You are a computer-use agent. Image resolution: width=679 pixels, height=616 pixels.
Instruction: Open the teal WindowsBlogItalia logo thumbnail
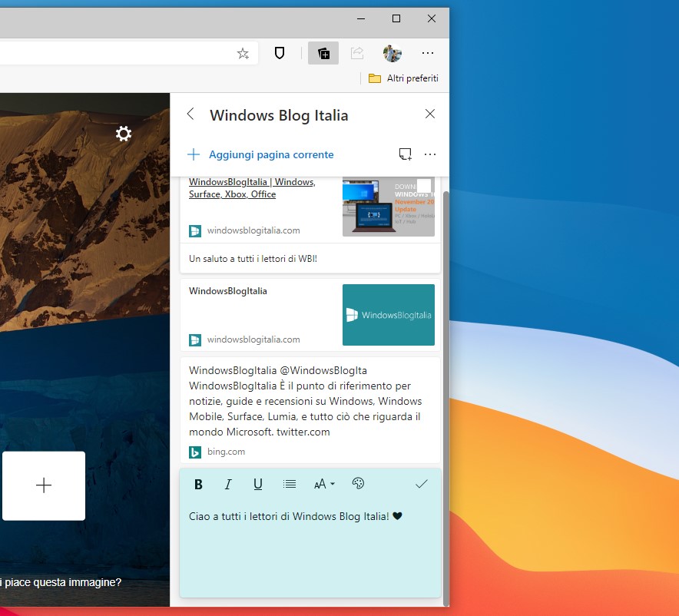point(389,315)
